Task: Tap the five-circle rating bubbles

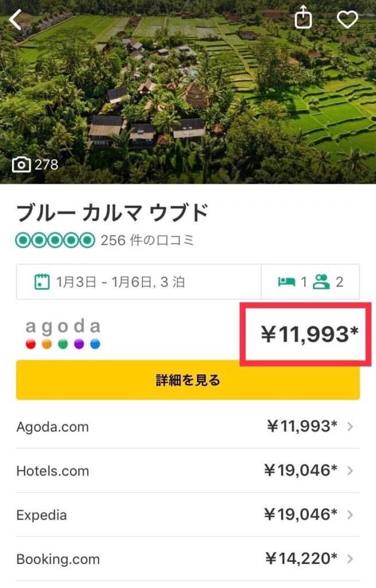Action: (x=55, y=241)
